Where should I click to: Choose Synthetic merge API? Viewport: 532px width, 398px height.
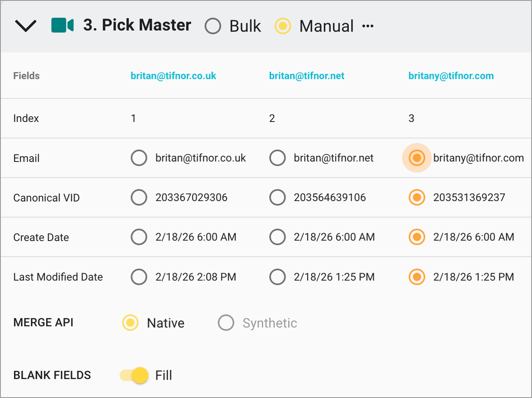point(226,323)
